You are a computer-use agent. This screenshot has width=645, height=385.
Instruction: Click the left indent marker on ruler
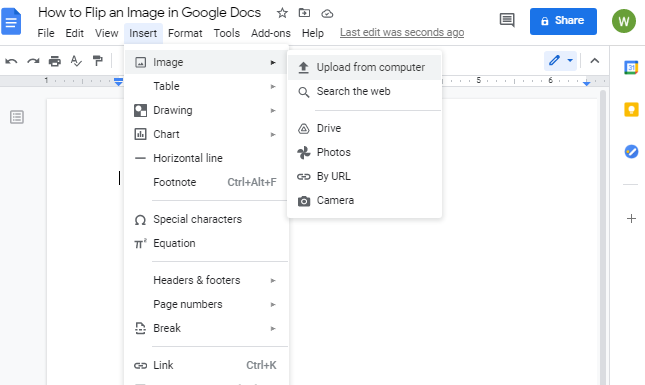point(118,82)
